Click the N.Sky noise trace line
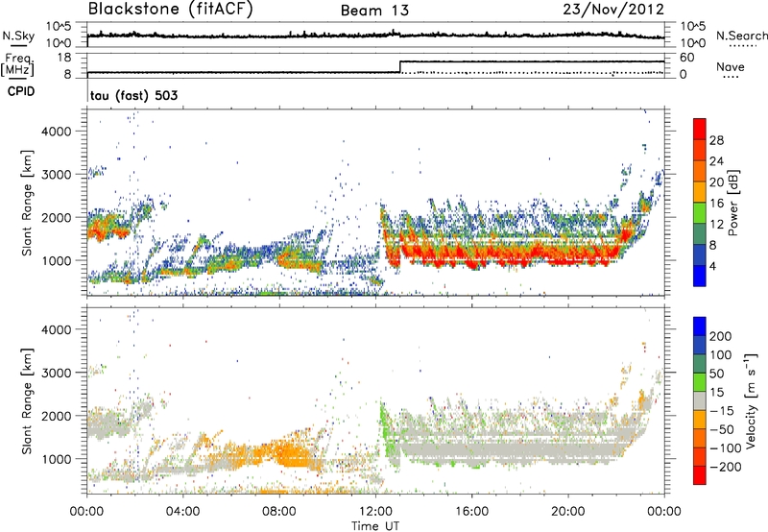The image size is (768, 532). 375,36
